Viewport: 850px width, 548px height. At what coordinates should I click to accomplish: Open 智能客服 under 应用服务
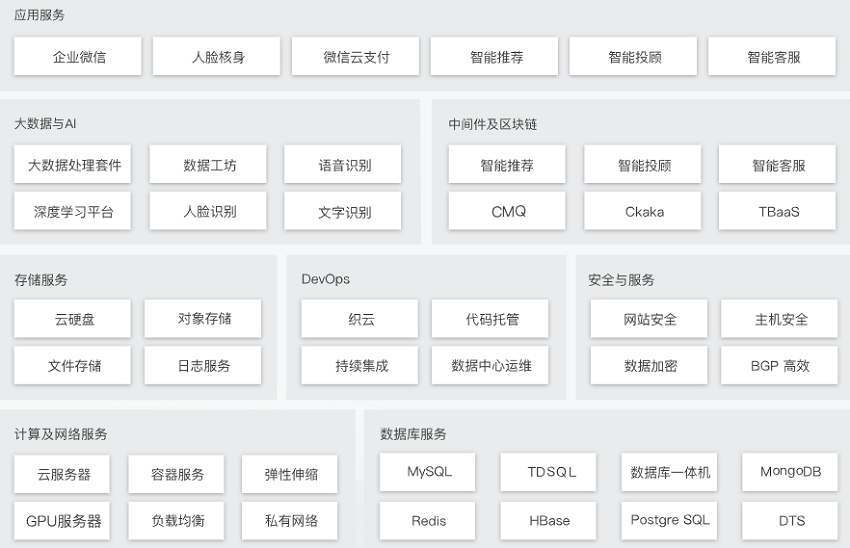772,56
